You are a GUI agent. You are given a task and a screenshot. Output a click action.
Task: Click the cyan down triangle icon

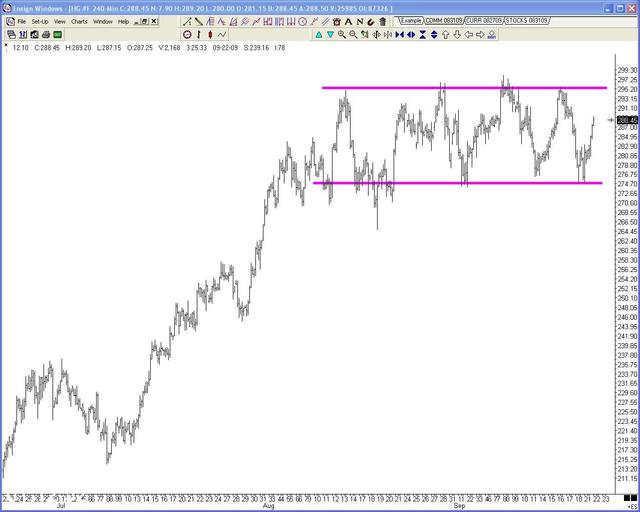tap(330, 35)
